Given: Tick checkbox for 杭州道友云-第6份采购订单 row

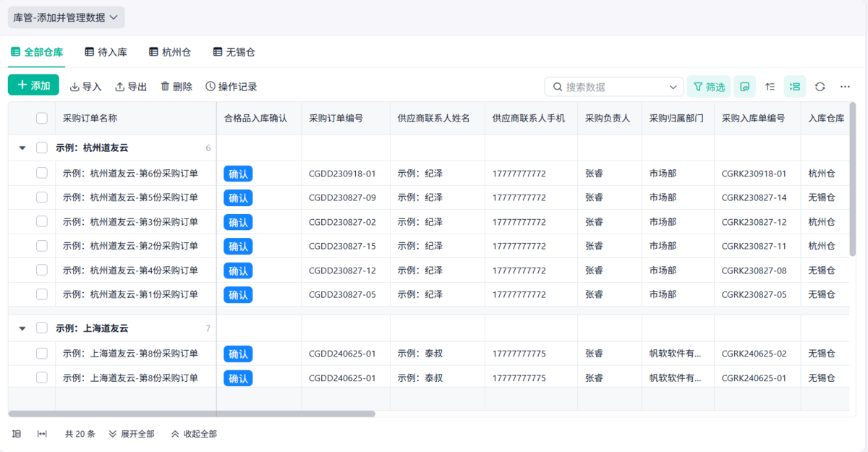Looking at the screenshot, I should point(42,173).
